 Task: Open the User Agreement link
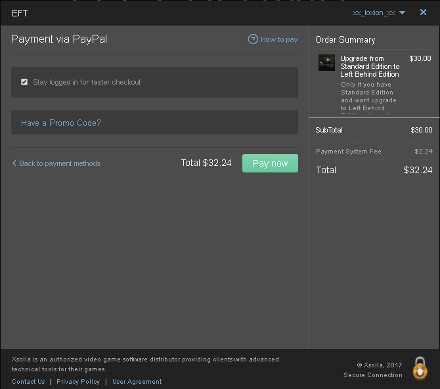(x=137, y=381)
